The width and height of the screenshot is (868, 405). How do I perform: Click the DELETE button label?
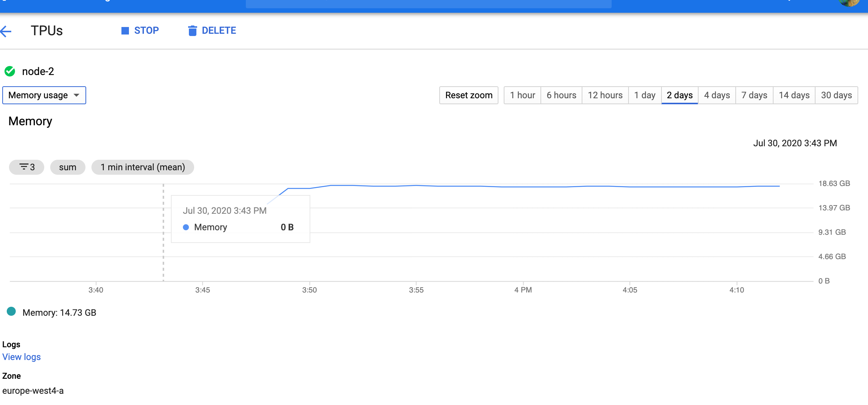tap(219, 31)
